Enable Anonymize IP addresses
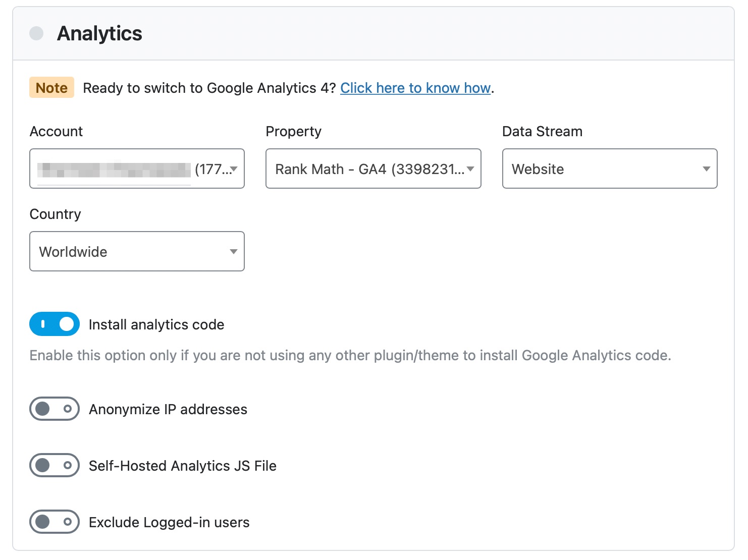 [x=55, y=409]
